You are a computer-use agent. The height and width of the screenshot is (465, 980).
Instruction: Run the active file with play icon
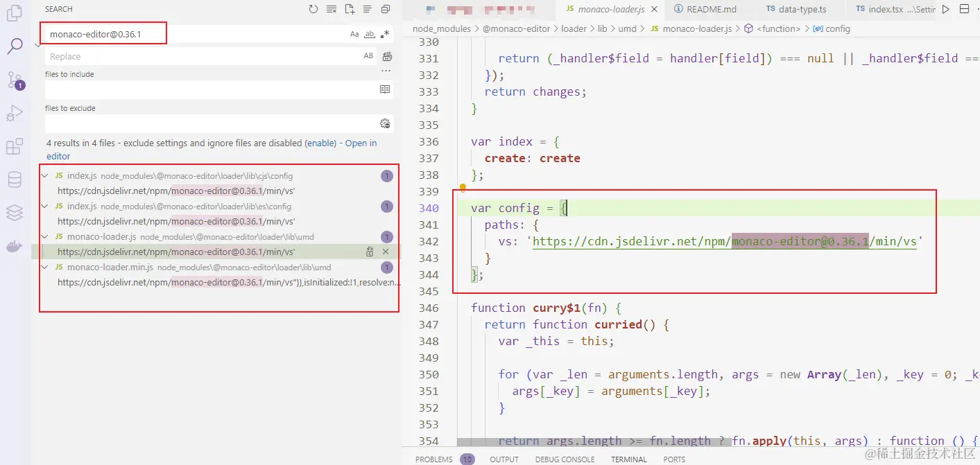[945, 9]
